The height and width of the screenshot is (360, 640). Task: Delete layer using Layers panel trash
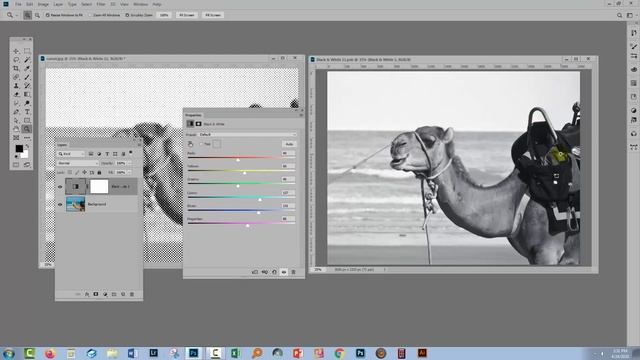click(x=132, y=294)
